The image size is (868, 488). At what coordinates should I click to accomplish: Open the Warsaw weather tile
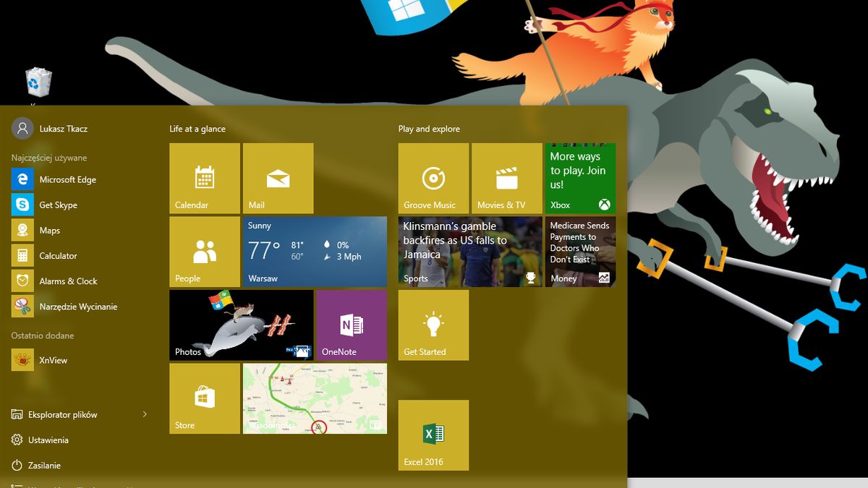315,252
